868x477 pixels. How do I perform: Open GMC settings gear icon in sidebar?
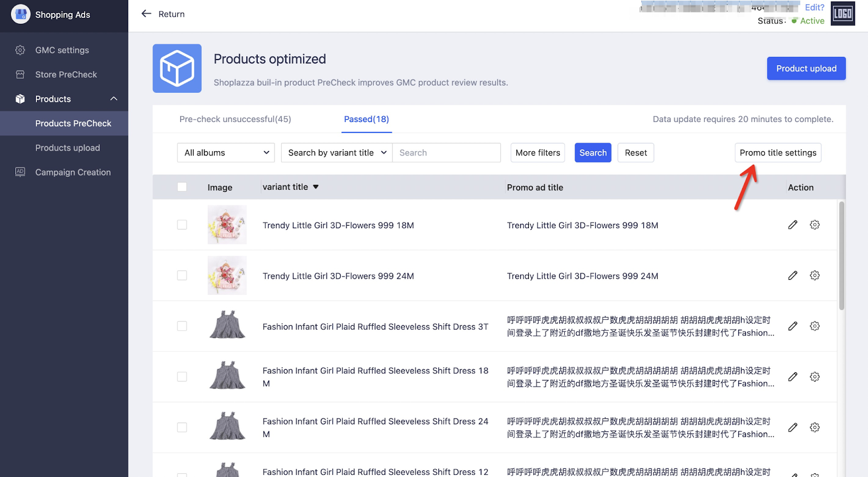[x=20, y=50]
